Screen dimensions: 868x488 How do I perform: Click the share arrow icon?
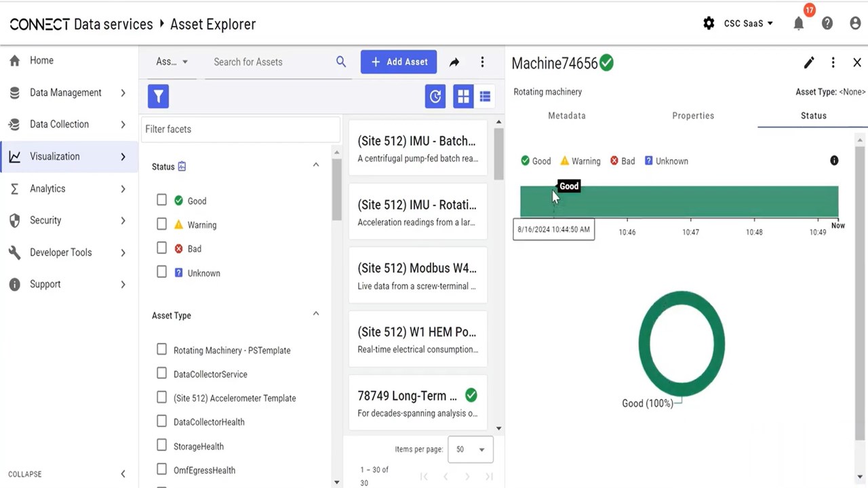(x=454, y=62)
